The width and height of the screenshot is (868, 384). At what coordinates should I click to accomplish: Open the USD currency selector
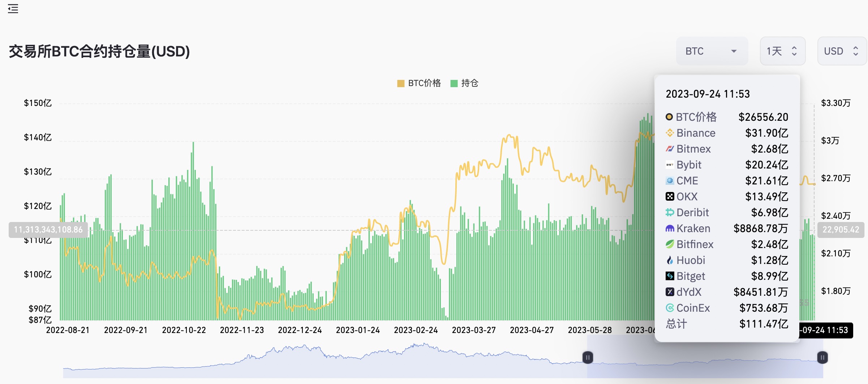pyautogui.click(x=841, y=51)
